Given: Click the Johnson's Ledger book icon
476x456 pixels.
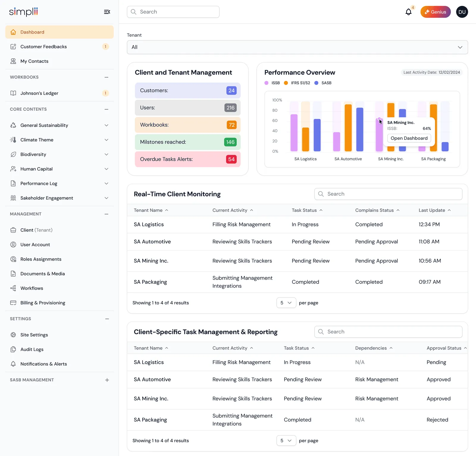Looking at the screenshot, I should [13, 93].
